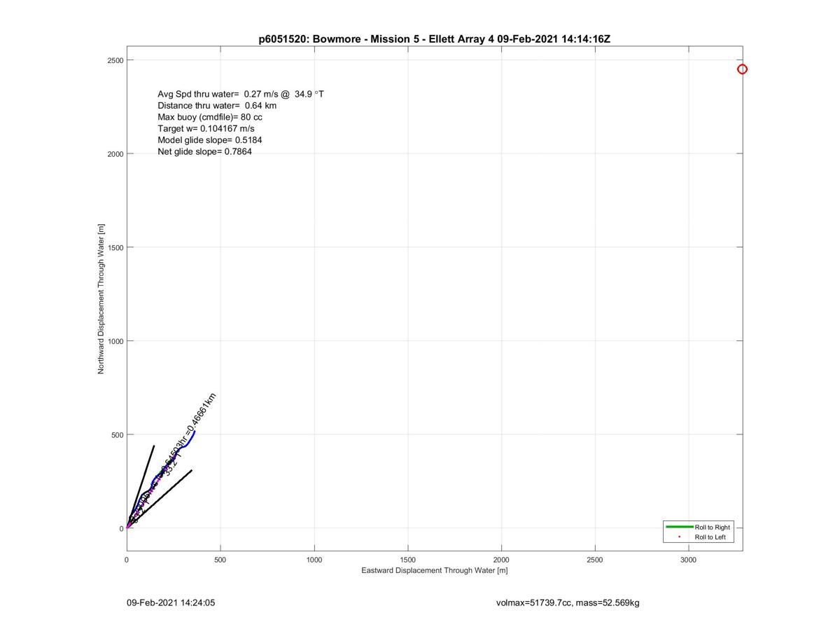Click the red Roll to Left legend dot
The width and height of the screenshot is (840, 620).
[x=679, y=537]
